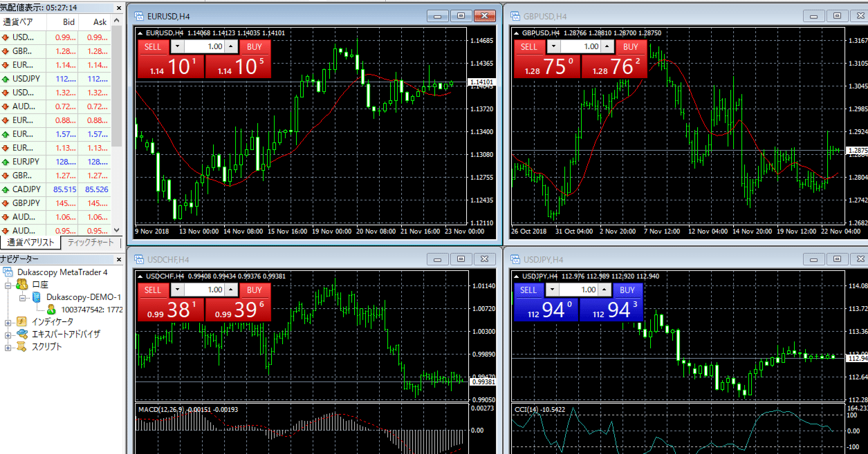Click the green up arrow beside USDJPY
The height and width of the screenshot is (454, 868).
[6, 79]
